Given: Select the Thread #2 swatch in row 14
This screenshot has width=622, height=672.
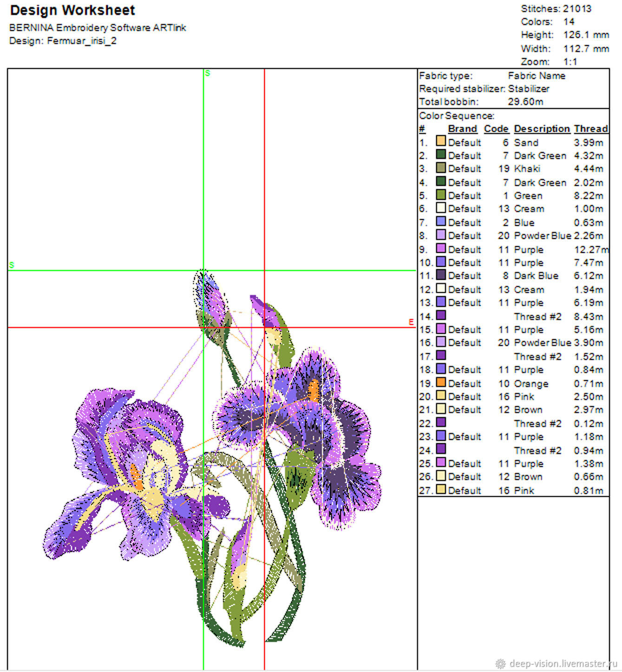Looking at the screenshot, I should coord(440,315).
